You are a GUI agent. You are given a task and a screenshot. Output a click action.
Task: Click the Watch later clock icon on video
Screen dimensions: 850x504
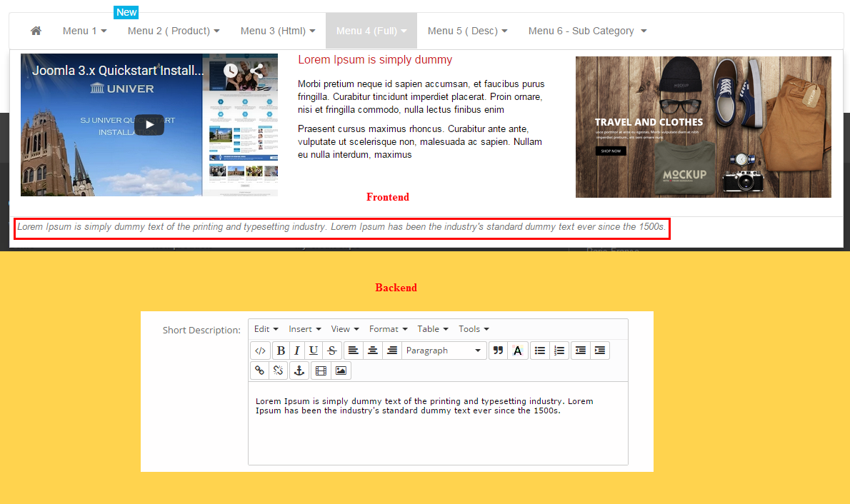tap(231, 71)
